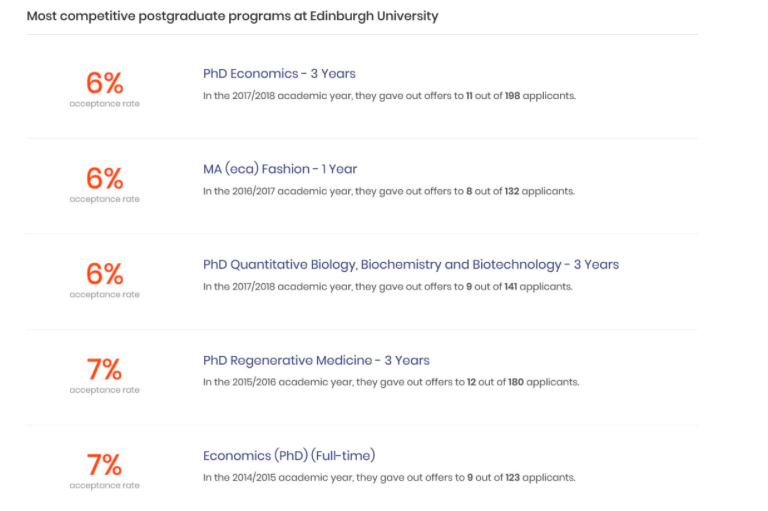This screenshot has width=768, height=511.
Task: Click the 6% figure beside MA Fashion
Action: tap(104, 178)
